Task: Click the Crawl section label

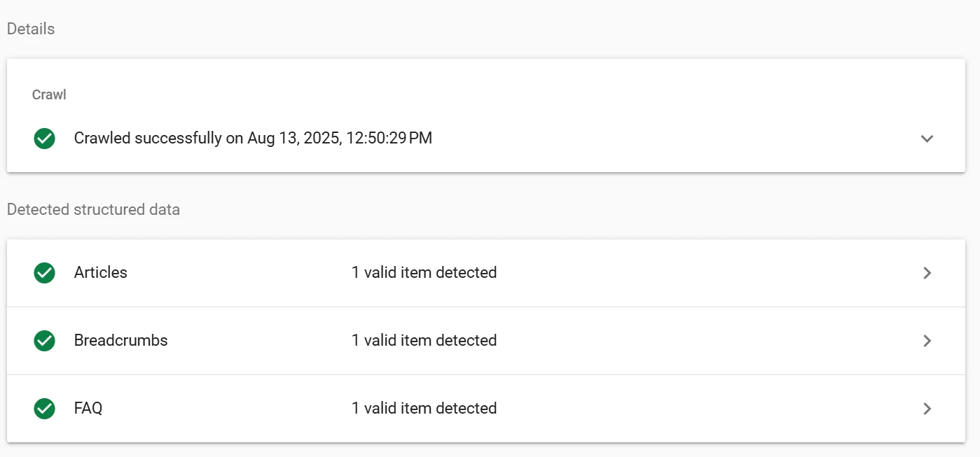Action: pos(49,94)
